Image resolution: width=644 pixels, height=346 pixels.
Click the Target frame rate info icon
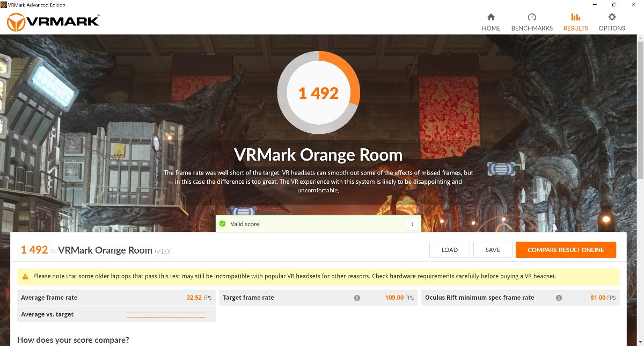point(357,298)
